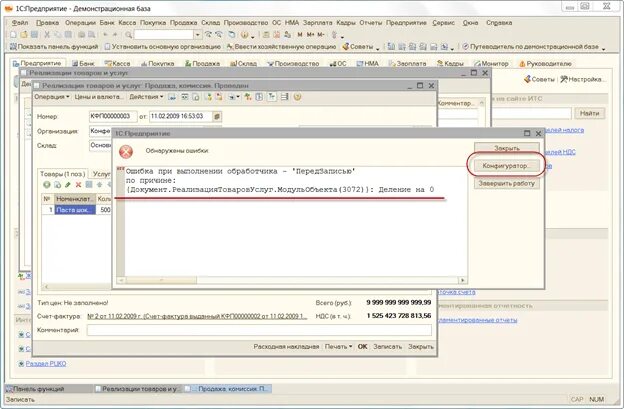Open the Правка menu
The height and width of the screenshot is (409, 624).
pos(47,23)
